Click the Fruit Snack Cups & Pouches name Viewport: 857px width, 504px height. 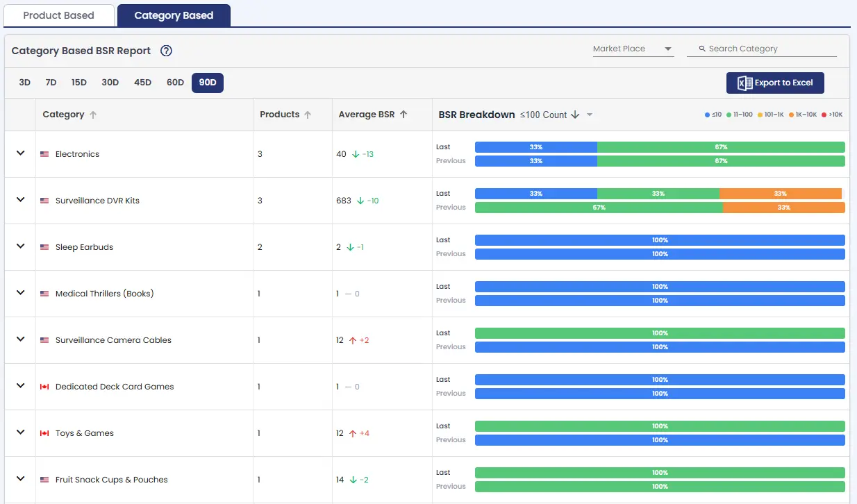click(x=112, y=480)
